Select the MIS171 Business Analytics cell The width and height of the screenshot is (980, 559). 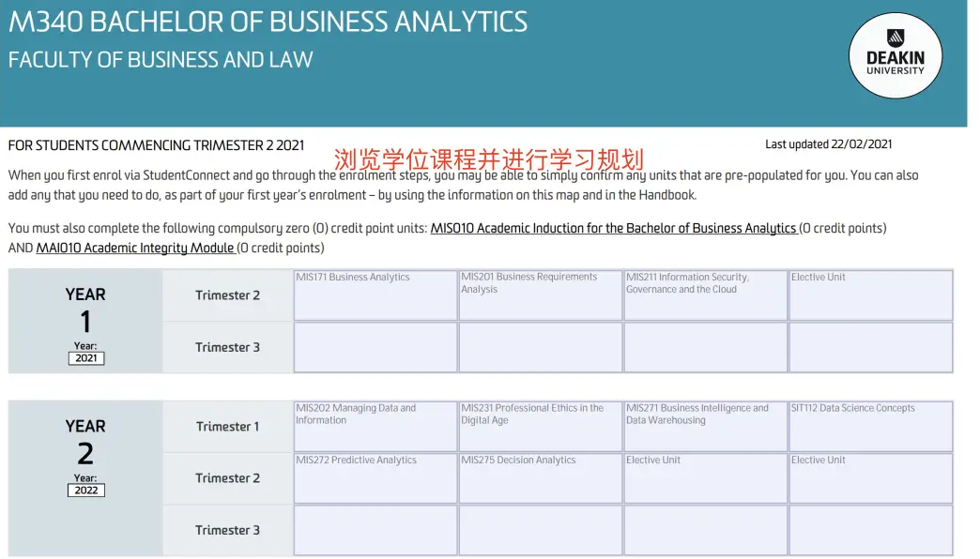pyautogui.click(x=375, y=295)
